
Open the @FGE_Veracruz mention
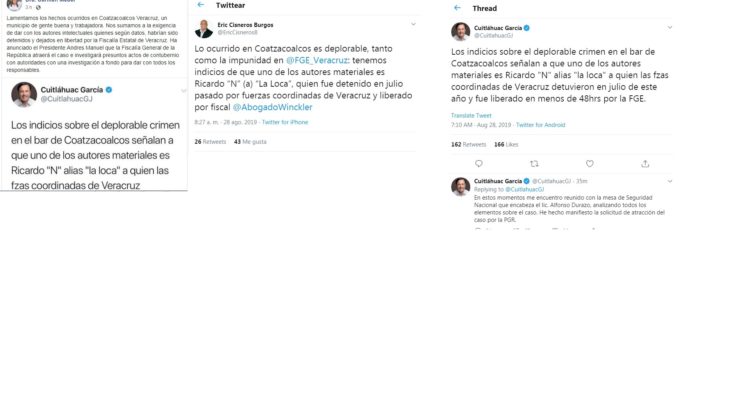pos(317,60)
